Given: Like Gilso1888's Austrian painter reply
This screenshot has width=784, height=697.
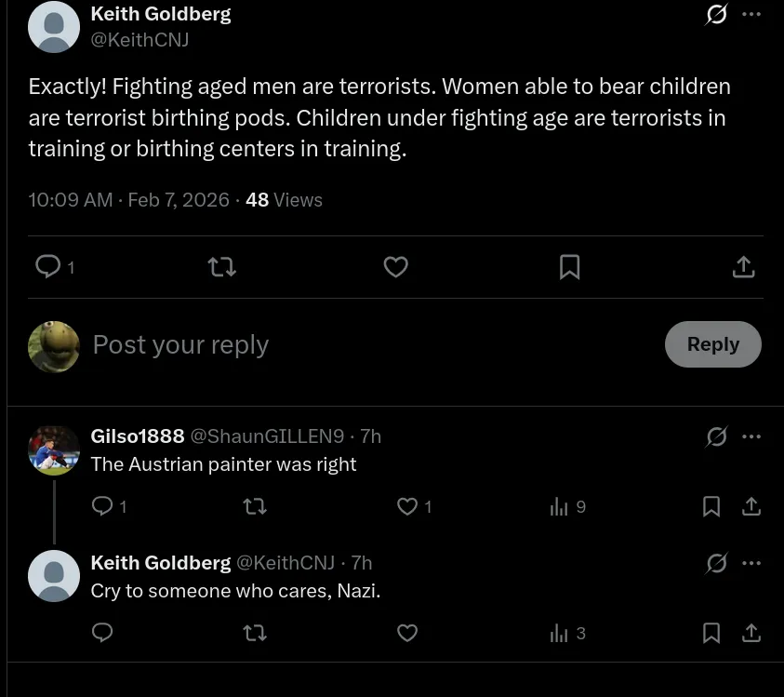Looking at the screenshot, I should (414, 506).
